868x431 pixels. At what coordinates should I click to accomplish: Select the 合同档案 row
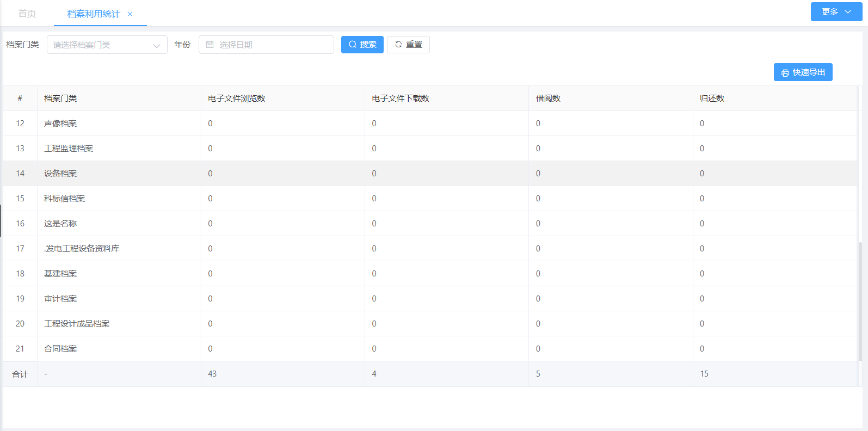click(x=430, y=349)
